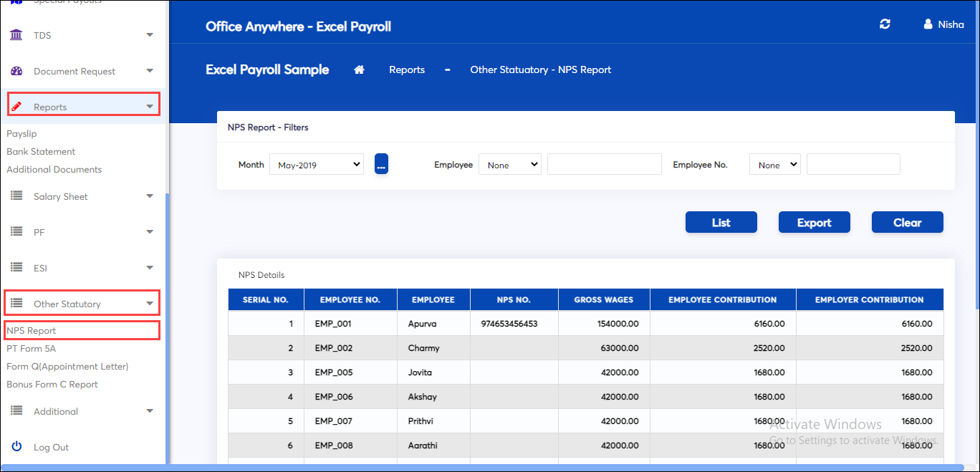Click the Export button
The height and width of the screenshot is (472, 980).
pyautogui.click(x=815, y=222)
